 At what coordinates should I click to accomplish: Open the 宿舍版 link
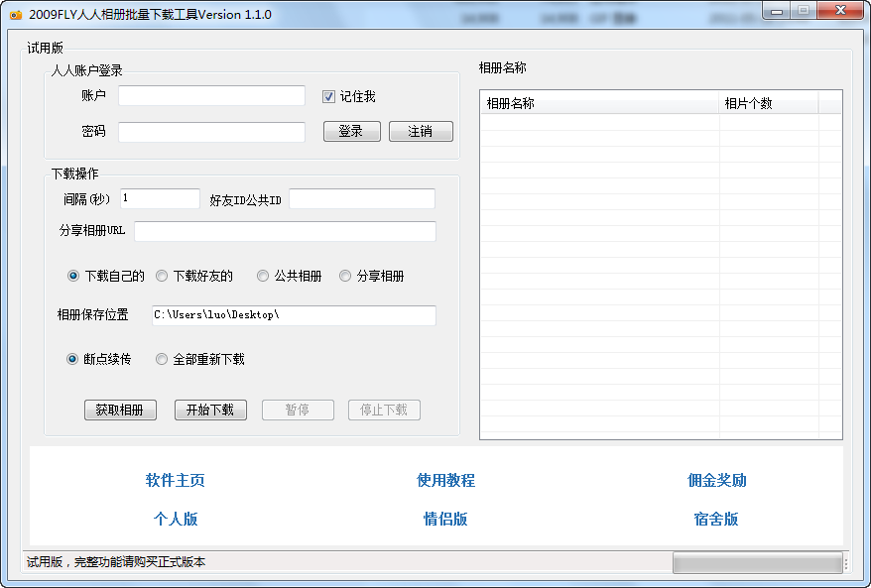(716, 520)
